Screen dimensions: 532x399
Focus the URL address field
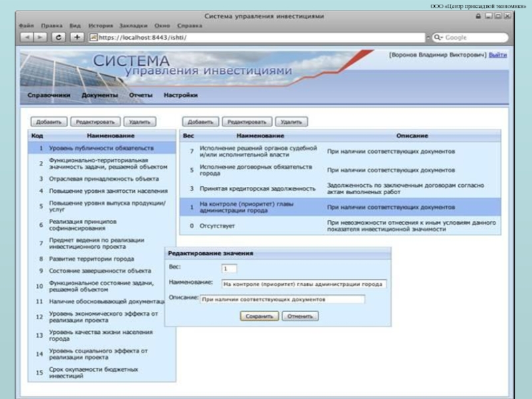(x=257, y=37)
